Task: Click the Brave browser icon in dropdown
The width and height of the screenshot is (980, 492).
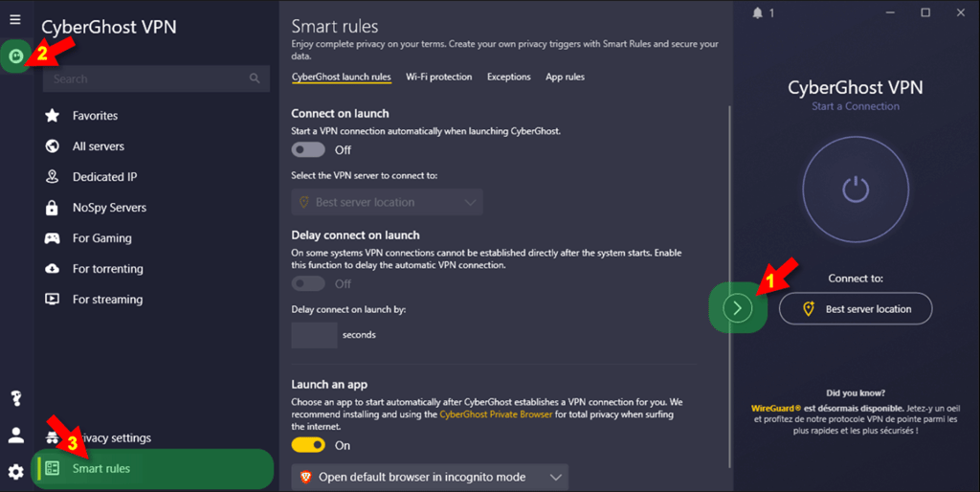Action: click(x=305, y=477)
